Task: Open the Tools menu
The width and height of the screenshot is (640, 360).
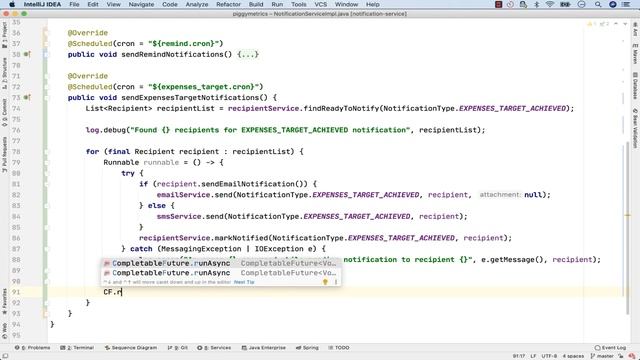Action: click(x=298, y=4)
